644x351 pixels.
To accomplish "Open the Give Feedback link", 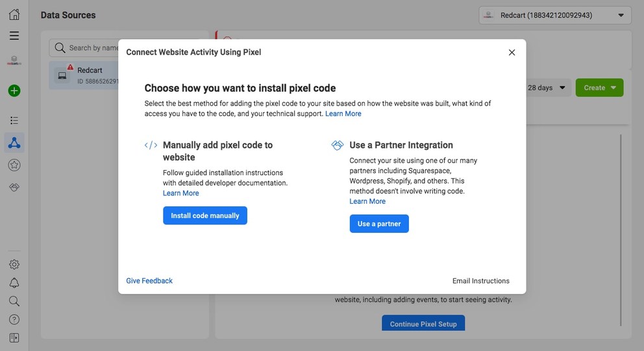I will [x=149, y=281].
